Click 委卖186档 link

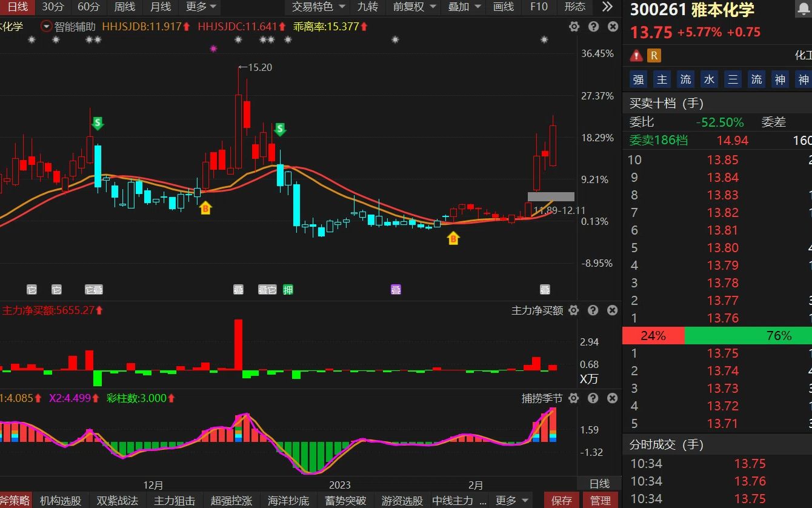[x=658, y=140]
